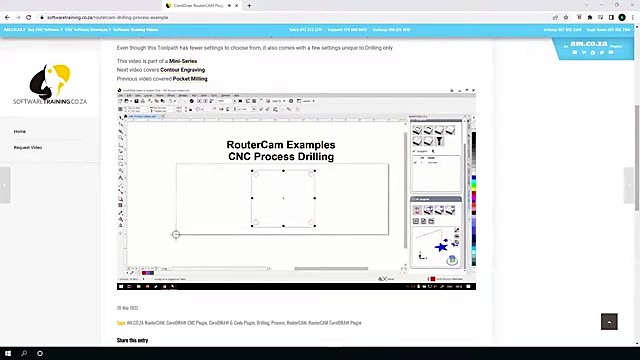The image size is (640, 360).
Task: Go to previous post via left arrow
Action: 4,185
